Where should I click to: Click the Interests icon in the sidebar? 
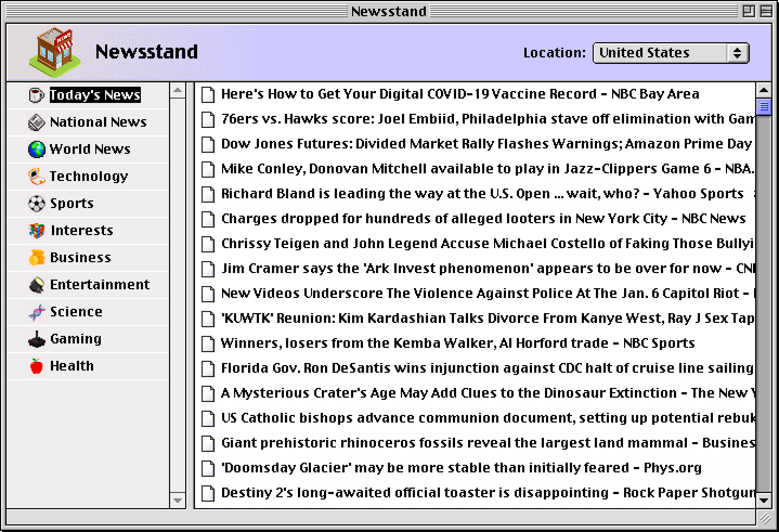coord(35,230)
